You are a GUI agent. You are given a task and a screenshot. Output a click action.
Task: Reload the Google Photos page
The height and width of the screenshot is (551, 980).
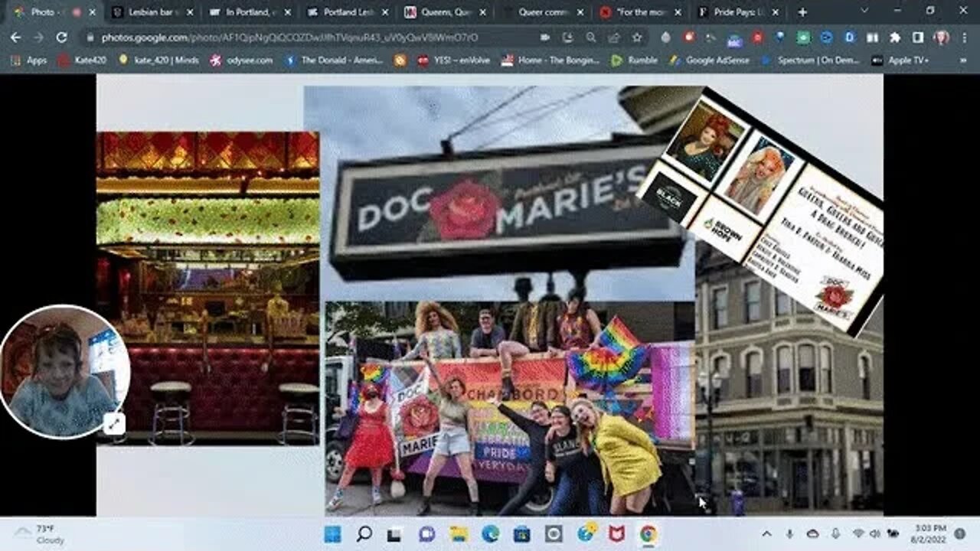(62, 37)
